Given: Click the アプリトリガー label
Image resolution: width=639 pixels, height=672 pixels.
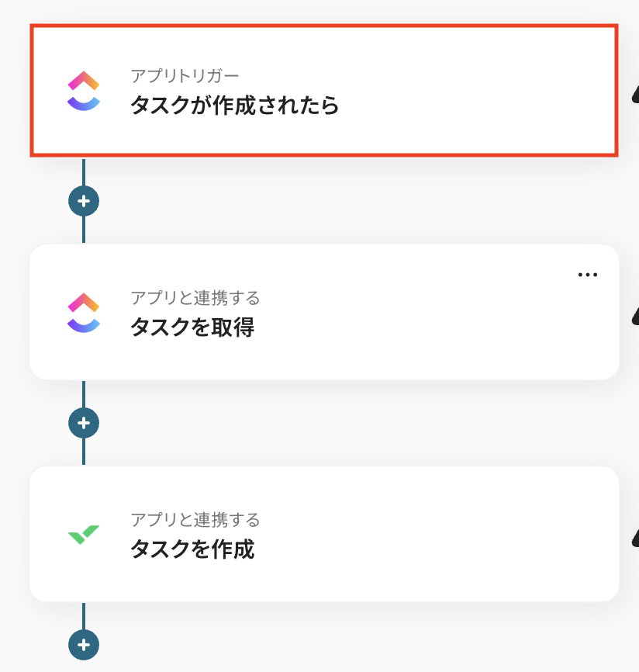Looking at the screenshot, I should click(x=185, y=76).
